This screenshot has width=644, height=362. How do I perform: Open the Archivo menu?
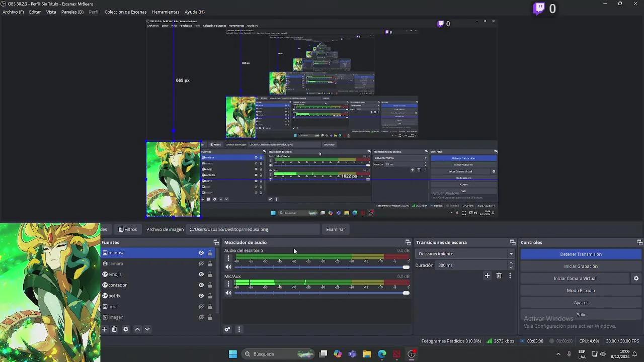13,12
